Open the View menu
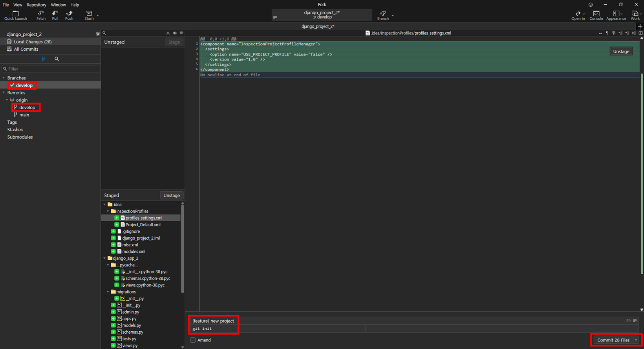The image size is (644, 349). click(x=18, y=5)
